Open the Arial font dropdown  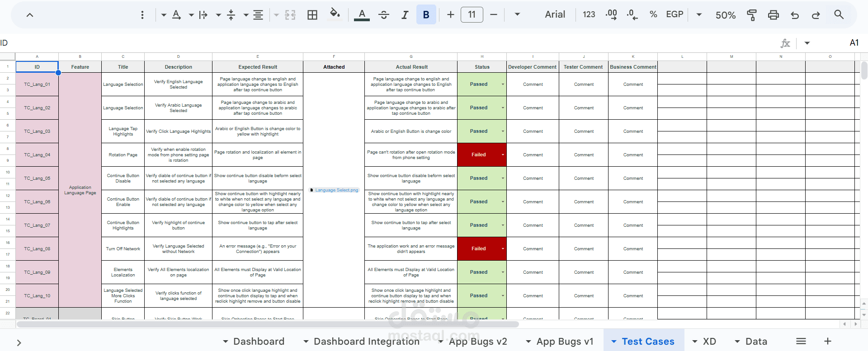(555, 14)
